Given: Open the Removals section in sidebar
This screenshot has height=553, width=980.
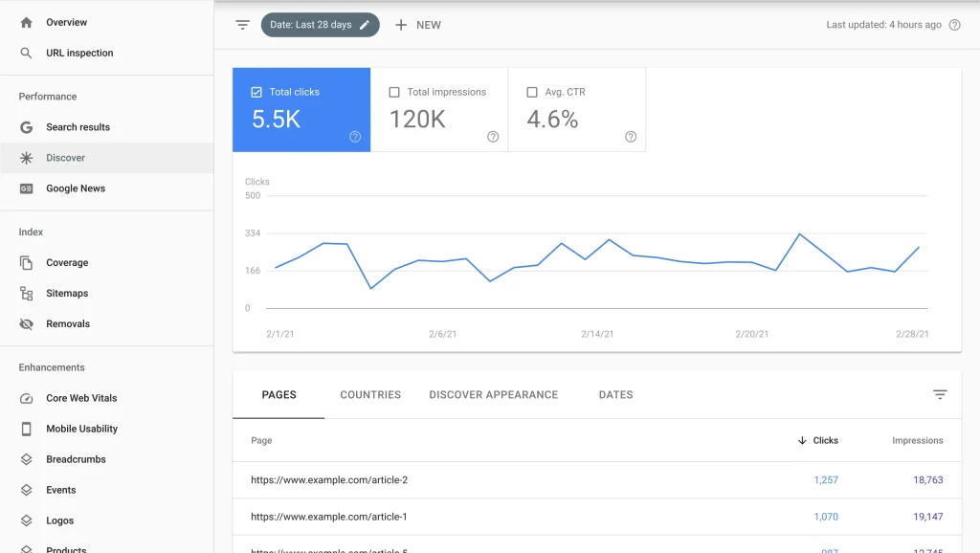Looking at the screenshot, I should tap(68, 324).
